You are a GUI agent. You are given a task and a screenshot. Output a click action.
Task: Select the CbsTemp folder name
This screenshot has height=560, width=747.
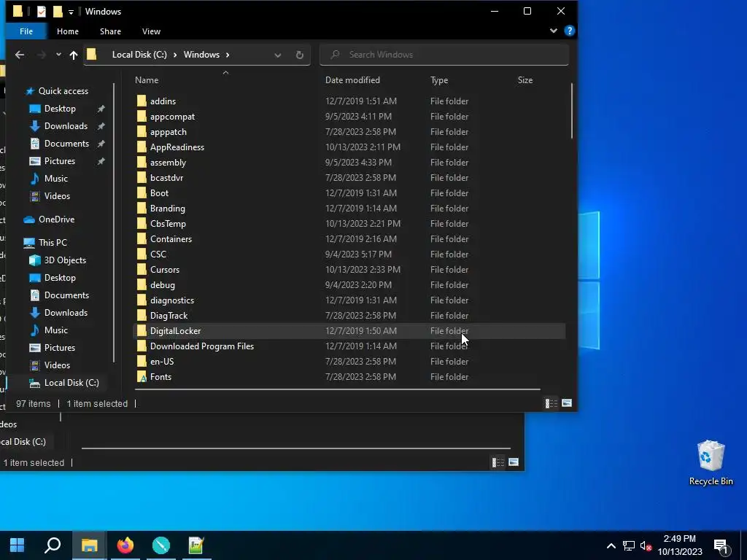pos(169,224)
